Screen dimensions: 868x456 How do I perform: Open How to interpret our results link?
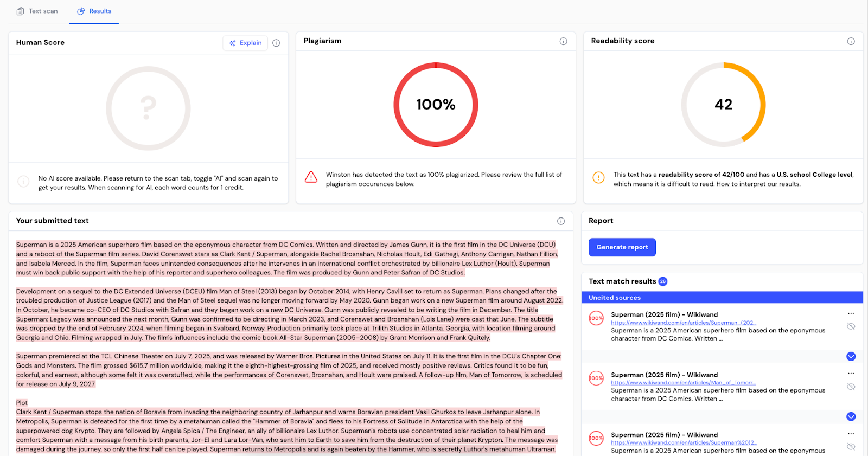coord(758,184)
